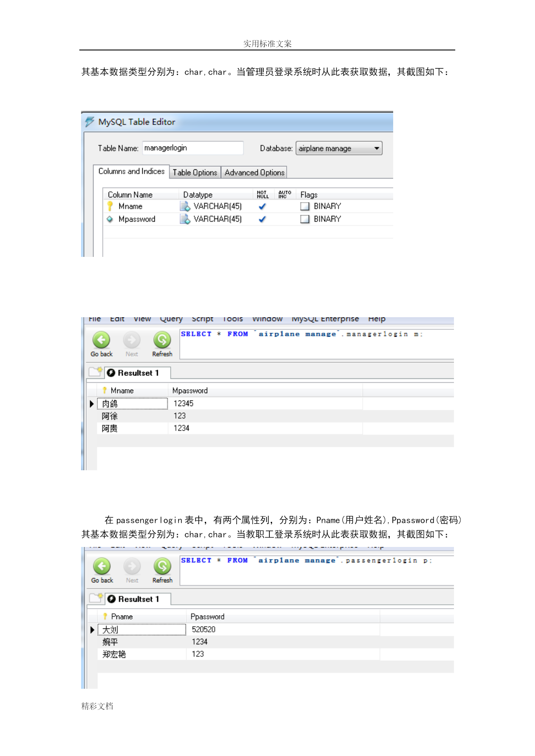Viewport: 535px width, 756px height.
Task: Select the row 阿徐 in managerlogin results
Action: tap(275, 416)
